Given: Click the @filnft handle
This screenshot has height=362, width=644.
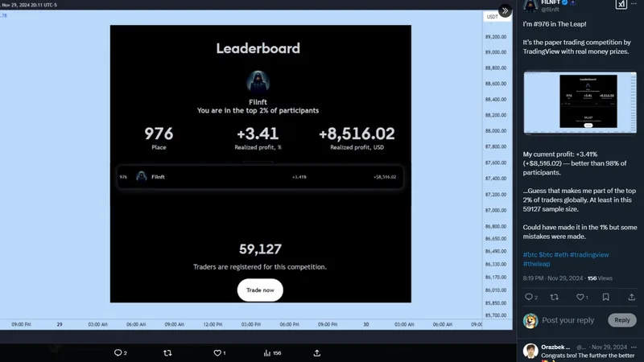Looking at the screenshot, I should [550, 10].
